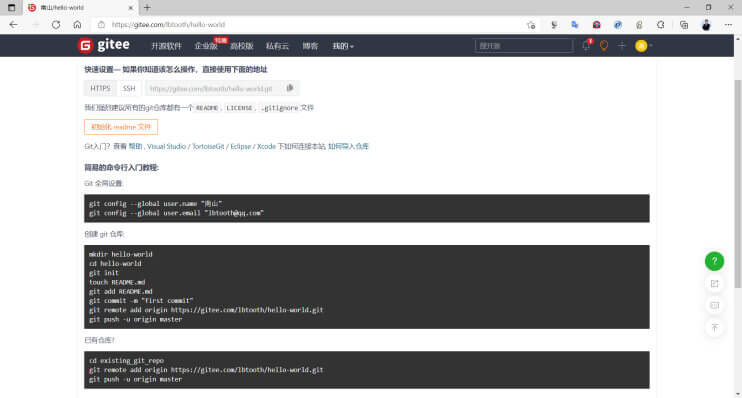
Task: Click the orange lightbulb icon
Action: coord(604,45)
